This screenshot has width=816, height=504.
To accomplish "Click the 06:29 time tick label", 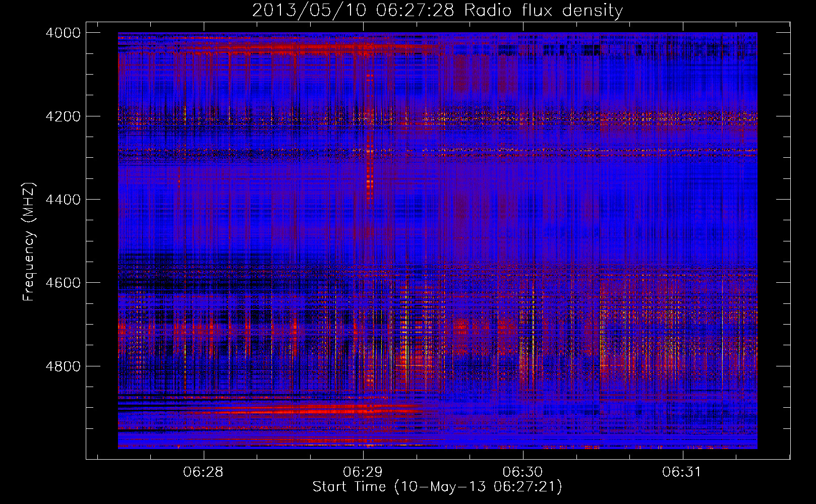I will (x=363, y=472).
